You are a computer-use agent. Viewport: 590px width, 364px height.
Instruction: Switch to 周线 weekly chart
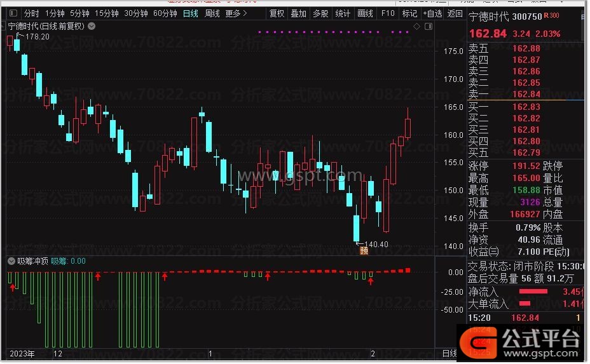pos(212,13)
